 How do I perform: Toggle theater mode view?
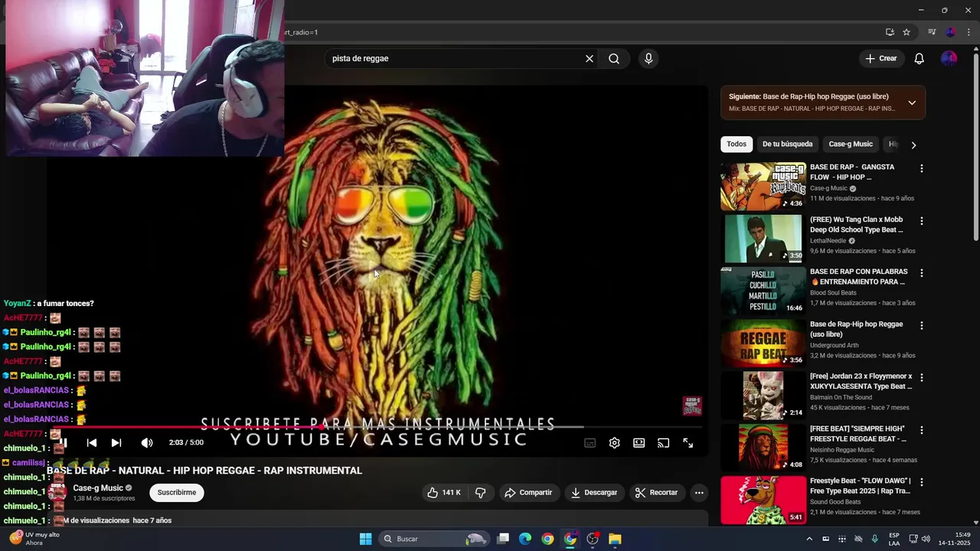coord(639,443)
